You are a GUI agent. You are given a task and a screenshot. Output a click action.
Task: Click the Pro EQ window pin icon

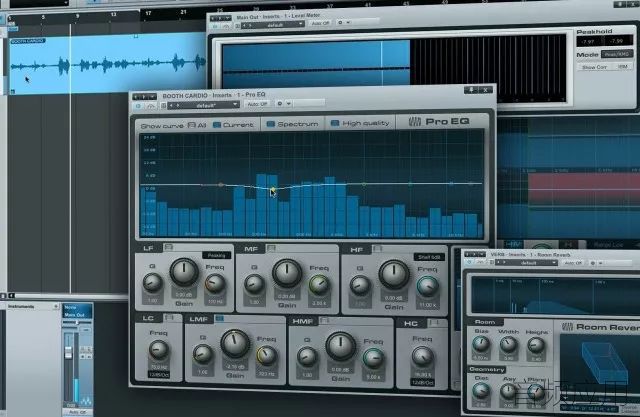tap(471, 90)
